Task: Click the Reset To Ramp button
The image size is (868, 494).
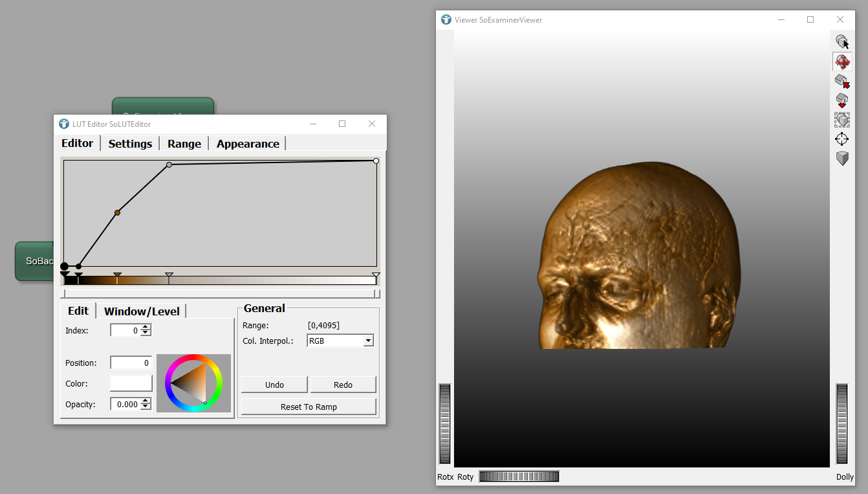Action: click(309, 407)
